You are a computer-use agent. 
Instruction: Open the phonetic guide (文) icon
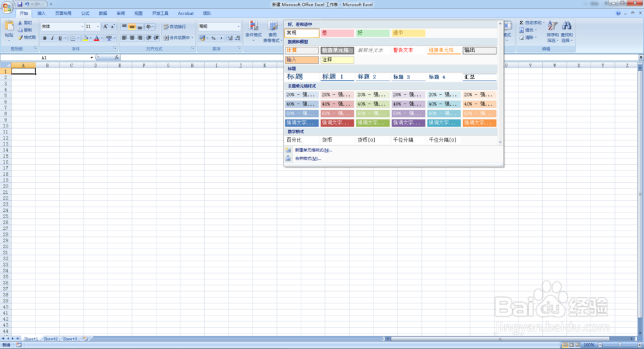109,38
